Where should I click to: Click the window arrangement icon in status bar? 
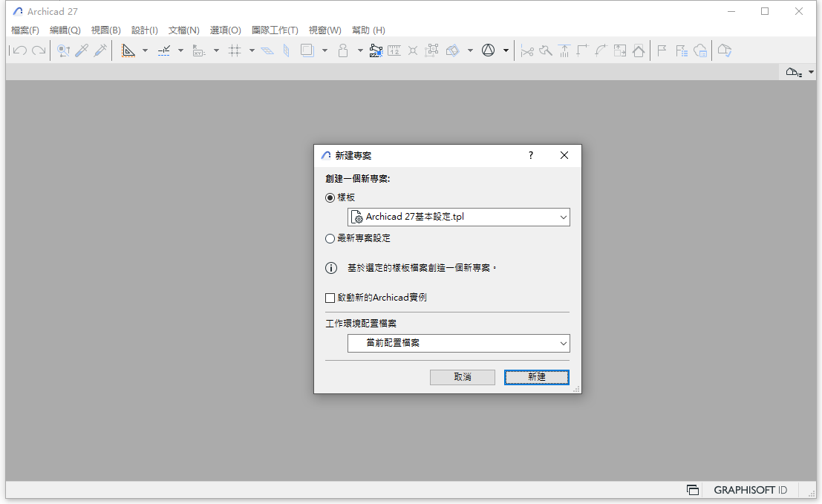(x=693, y=490)
